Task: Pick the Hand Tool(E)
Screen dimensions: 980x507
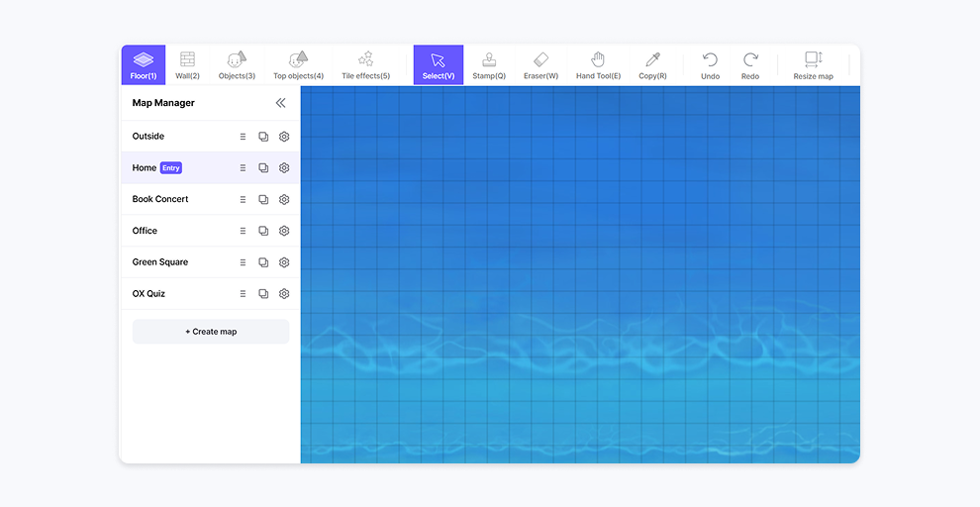Action: 598,65
